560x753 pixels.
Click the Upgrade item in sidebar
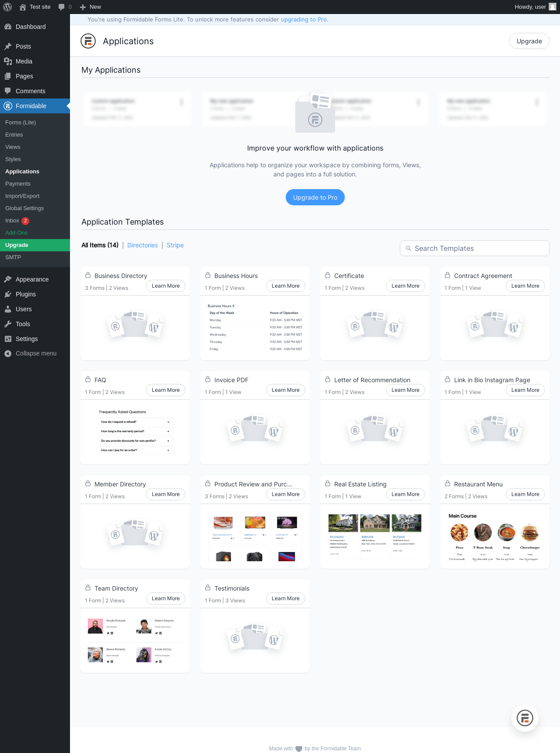[35, 245]
